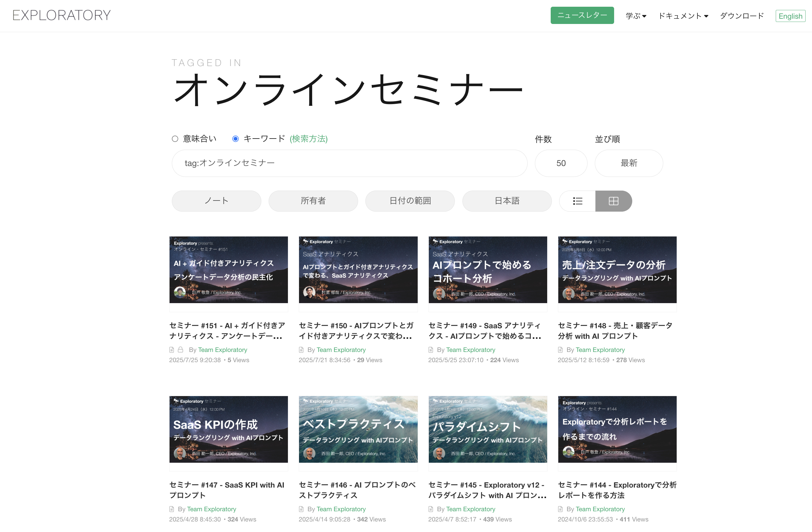Click note document icon under セミナー #146

click(301, 509)
